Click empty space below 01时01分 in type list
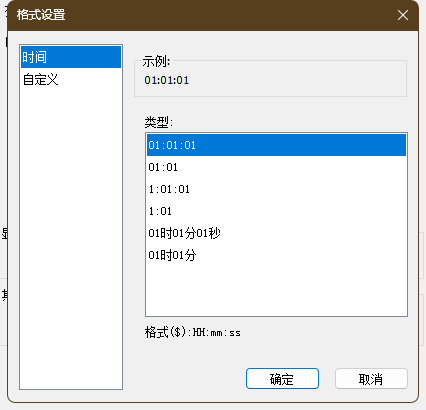 (276, 290)
